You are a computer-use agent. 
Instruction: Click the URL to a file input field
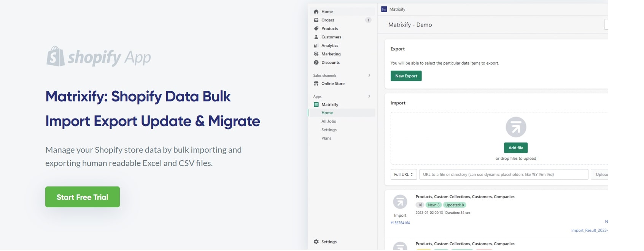[x=504, y=174]
